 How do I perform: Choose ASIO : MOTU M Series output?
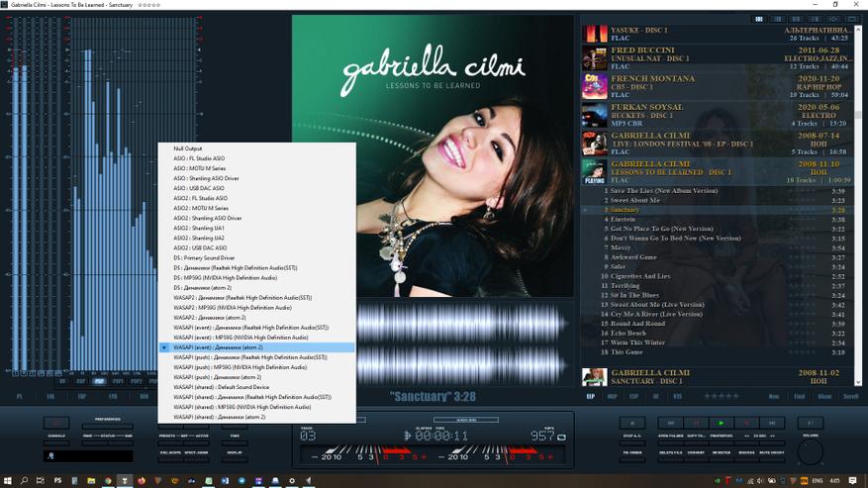coord(256,168)
